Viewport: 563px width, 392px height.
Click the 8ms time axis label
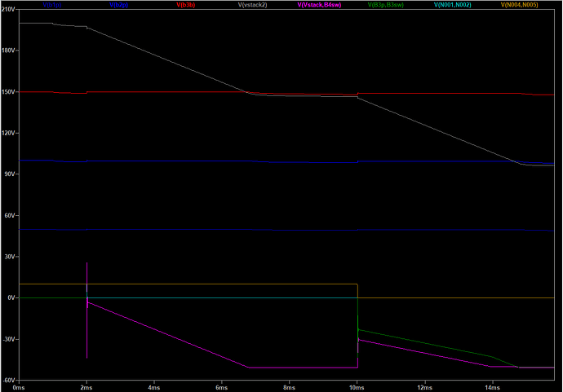[289, 387]
